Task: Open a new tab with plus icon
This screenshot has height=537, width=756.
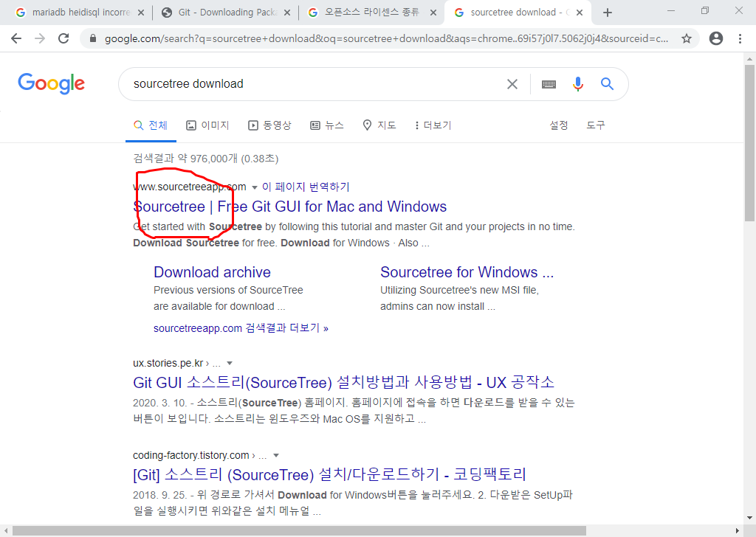Action: coord(608,13)
